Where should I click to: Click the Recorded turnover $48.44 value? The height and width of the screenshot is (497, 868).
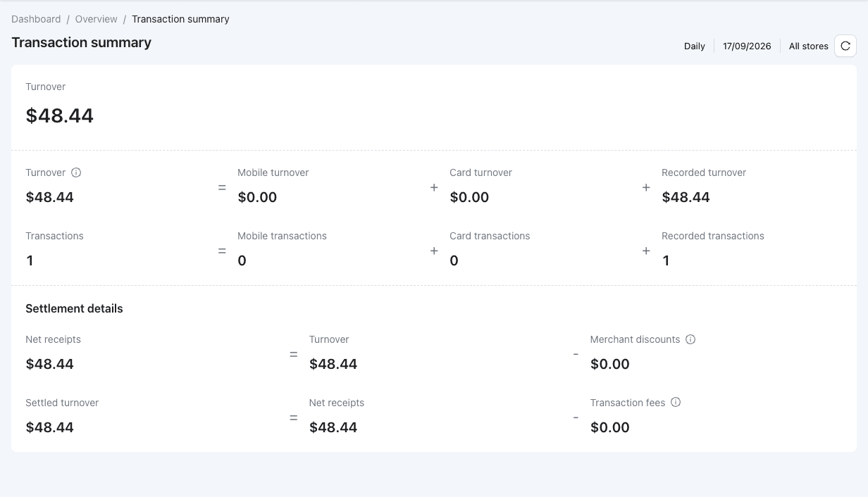(x=686, y=197)
